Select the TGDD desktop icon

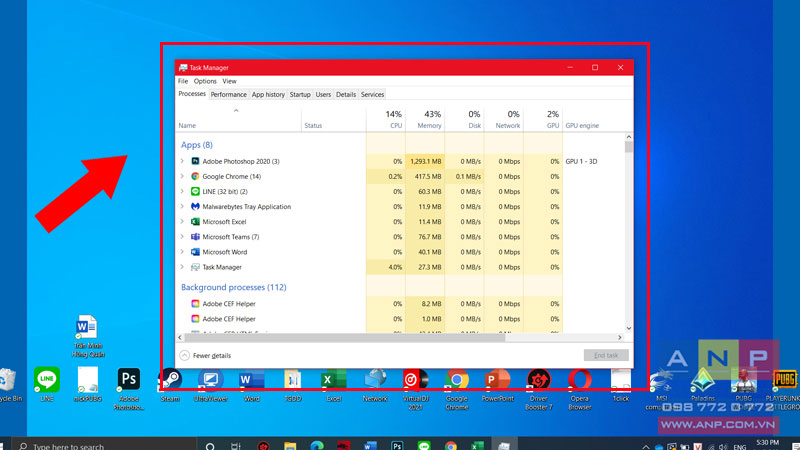coord(293,385)
